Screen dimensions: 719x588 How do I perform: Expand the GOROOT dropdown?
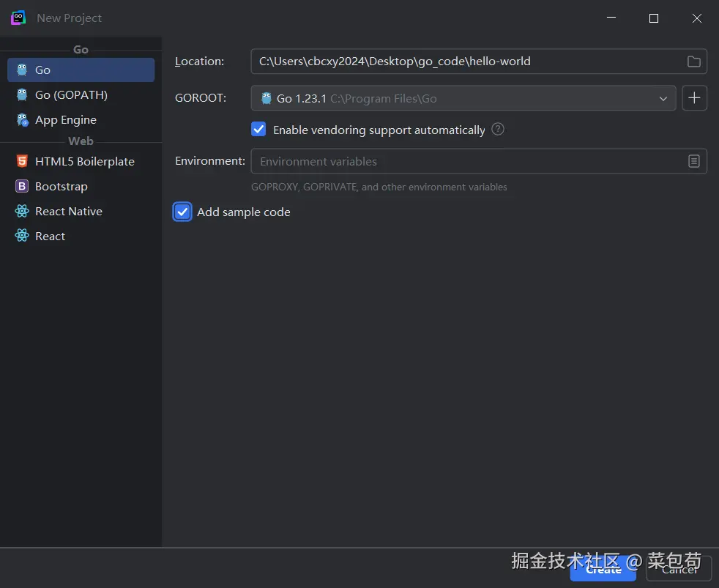pos(663,98)
